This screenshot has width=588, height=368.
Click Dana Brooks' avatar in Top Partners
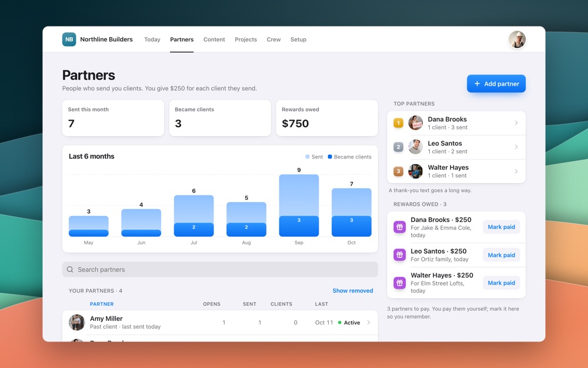click(415, 123)
